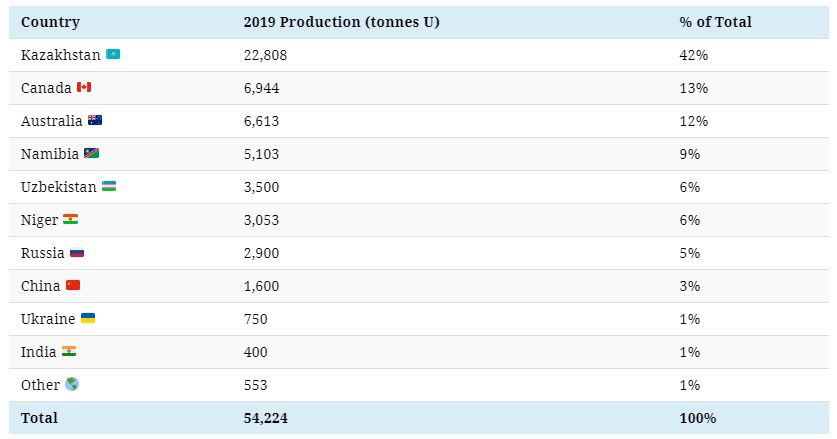Click the 100% total percentage cell
Screen dimensions: 837x439
click(x=698, y=418)
